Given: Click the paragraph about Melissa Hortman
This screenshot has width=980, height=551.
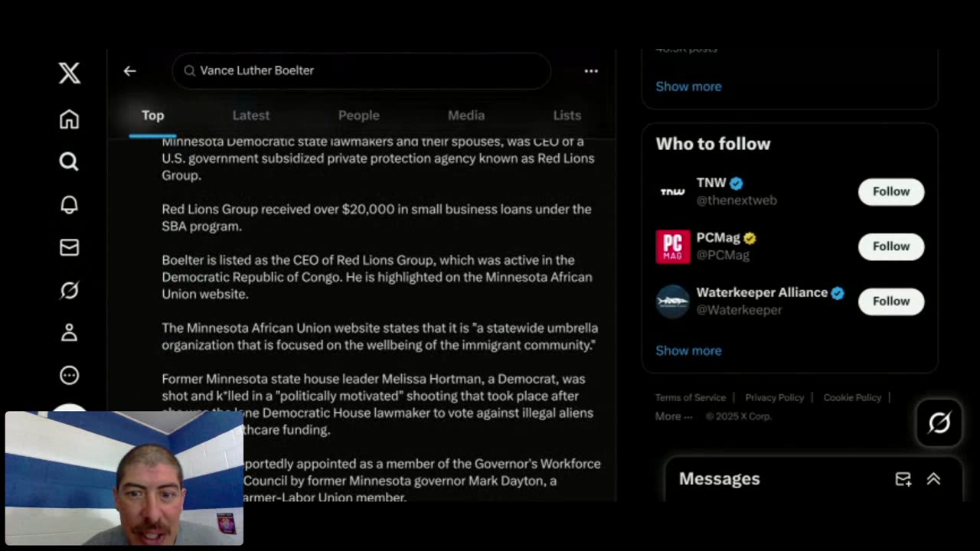Looking at the screenshot, I should click(377, 404).
